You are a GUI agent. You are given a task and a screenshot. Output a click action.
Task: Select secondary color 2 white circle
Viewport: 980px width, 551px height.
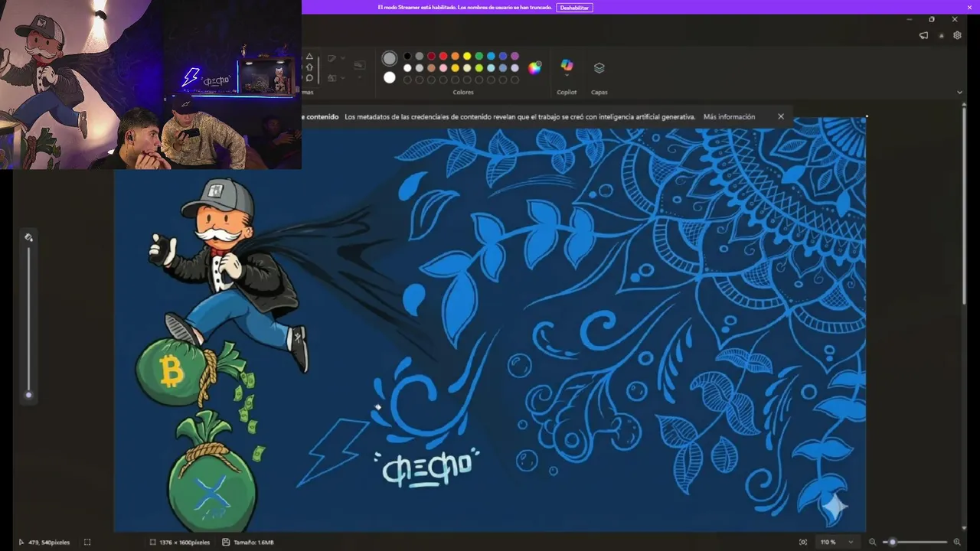tap(390, 77)
